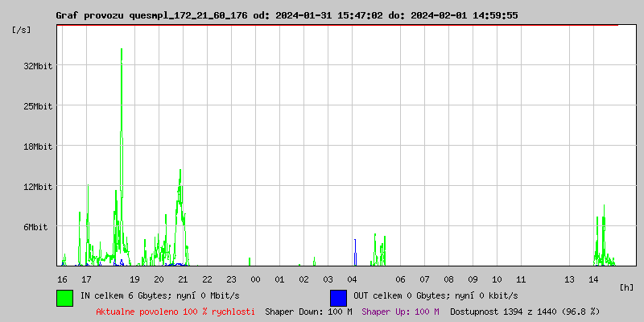Viewport: 644px width, 322px height.
Task: Click the green IN legend swatch
Action: pos(64,297)
